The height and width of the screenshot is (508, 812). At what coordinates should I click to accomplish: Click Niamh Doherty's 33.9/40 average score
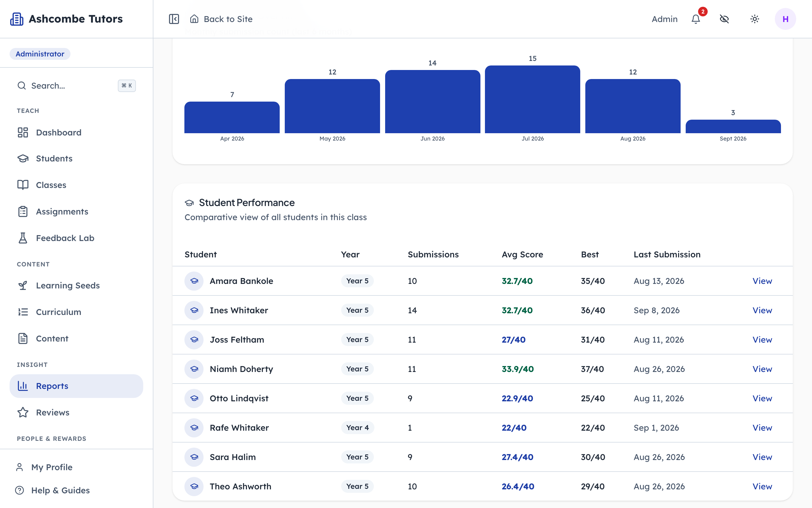[x=517, y=369]
